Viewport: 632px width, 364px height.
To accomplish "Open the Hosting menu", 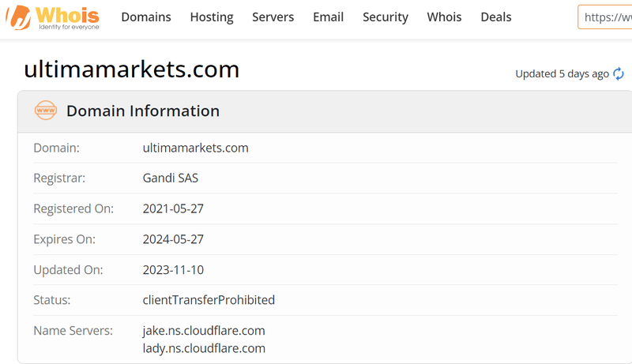I will coord(212,17).
